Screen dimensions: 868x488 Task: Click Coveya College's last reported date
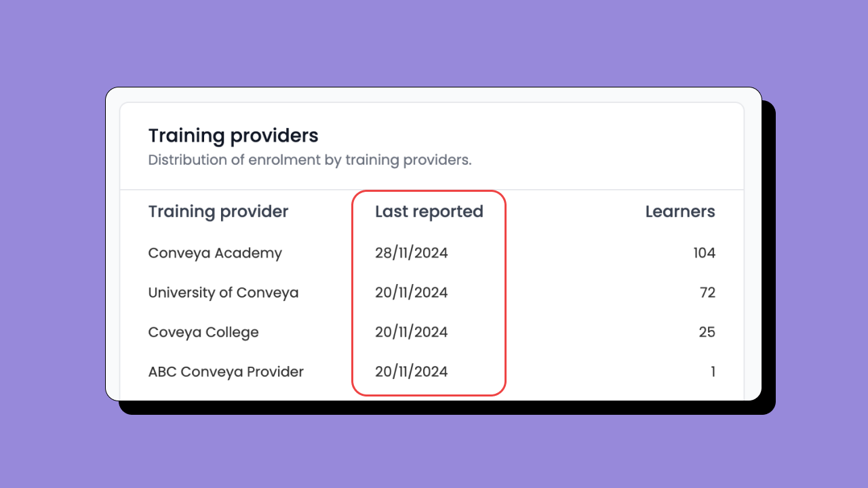[411, 332]
